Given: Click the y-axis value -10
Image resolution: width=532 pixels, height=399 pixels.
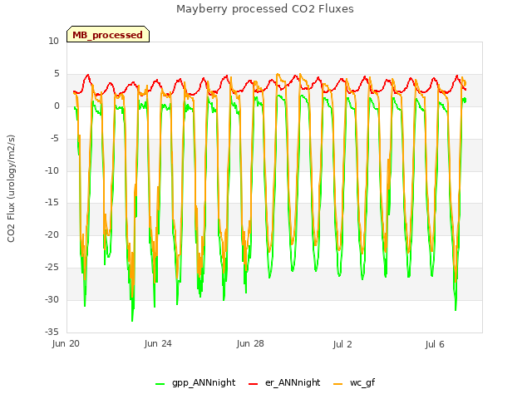Looking at the screenshot, I should pos(52,170).
